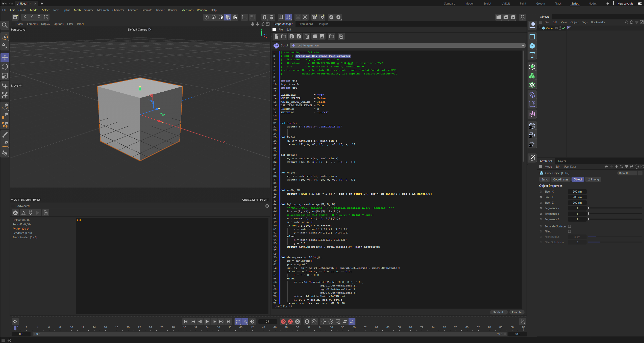Click the Shortcut... button
This screenshot has height=343, width=644.
click(499, 312)
